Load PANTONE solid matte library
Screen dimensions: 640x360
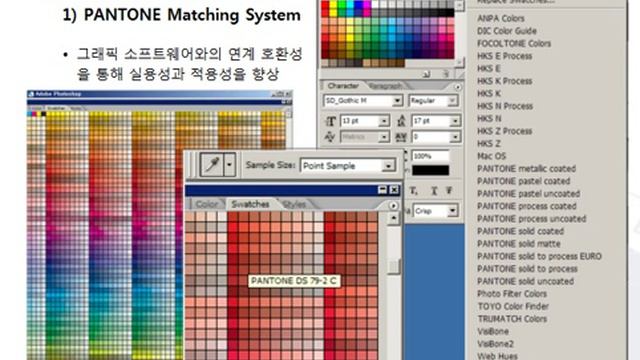pos(519,244)
